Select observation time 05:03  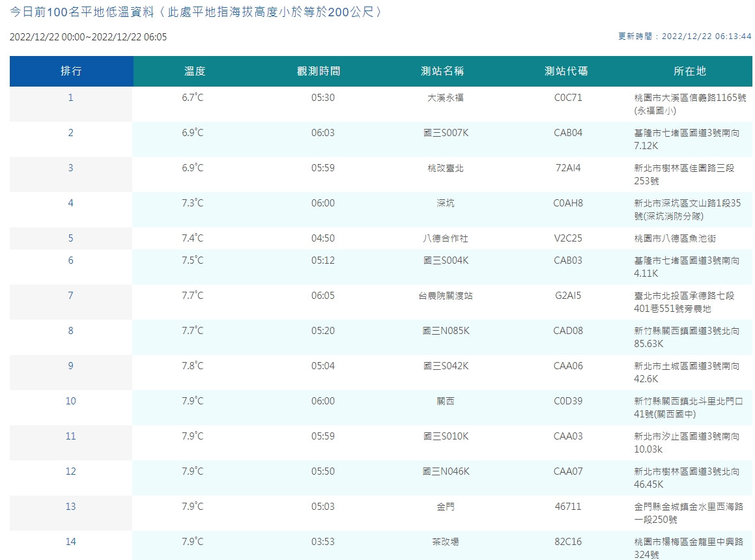point(322,507)
